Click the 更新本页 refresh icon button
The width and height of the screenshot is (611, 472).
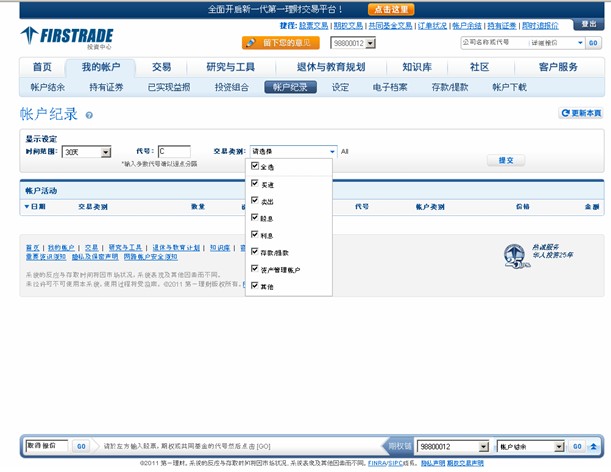(580, 113)
